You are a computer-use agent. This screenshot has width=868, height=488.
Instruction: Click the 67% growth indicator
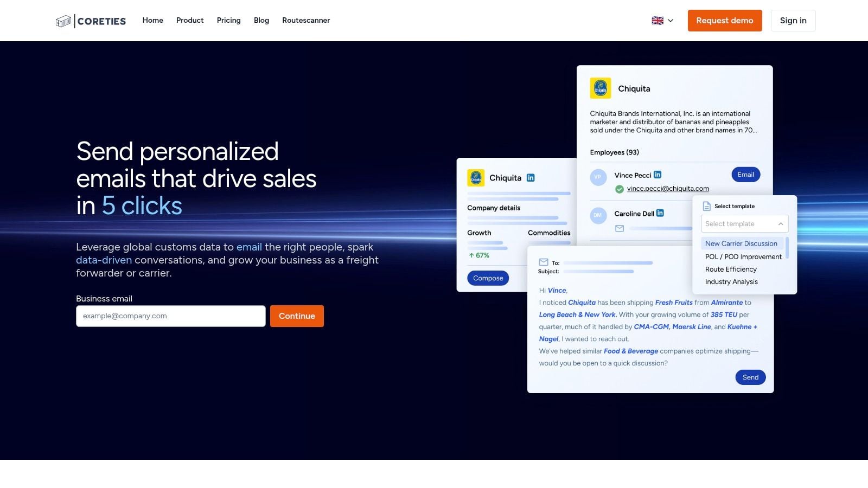479,255
